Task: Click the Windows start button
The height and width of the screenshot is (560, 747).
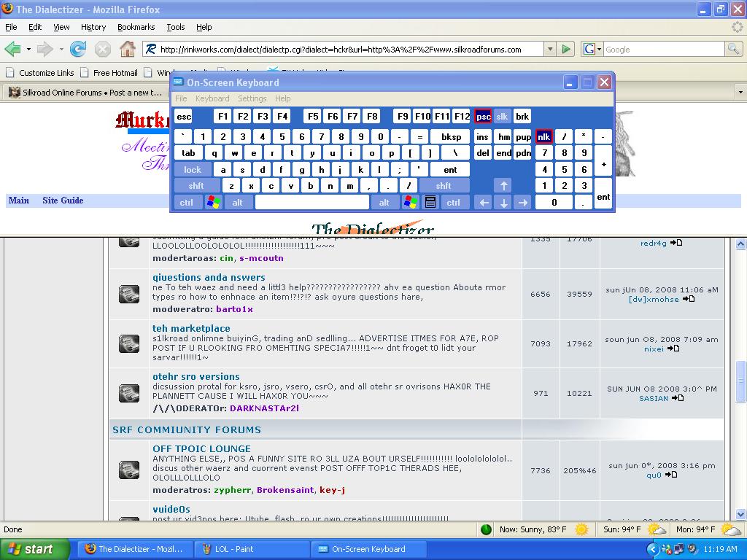Action: click(34, 549)
